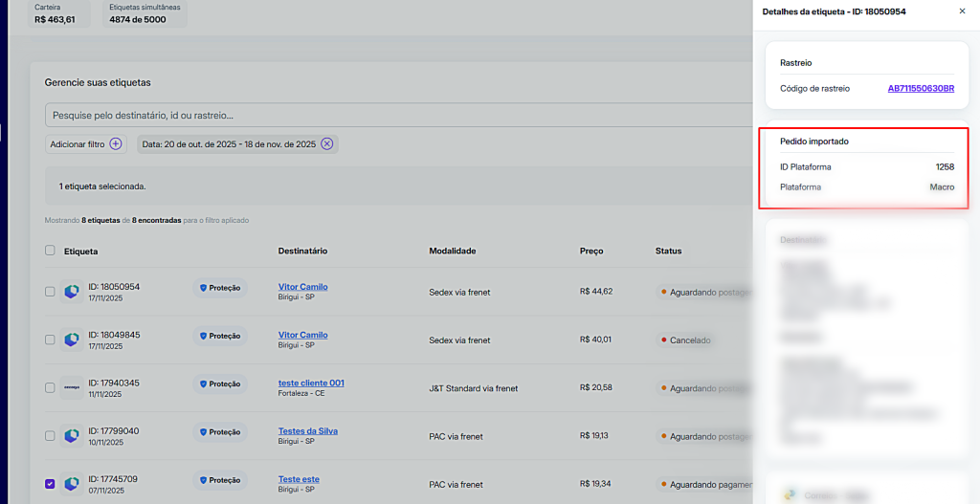Click the Aguardando postagem status of first row
This screenshot has width=980, height=504.
[x=706, y=292]
